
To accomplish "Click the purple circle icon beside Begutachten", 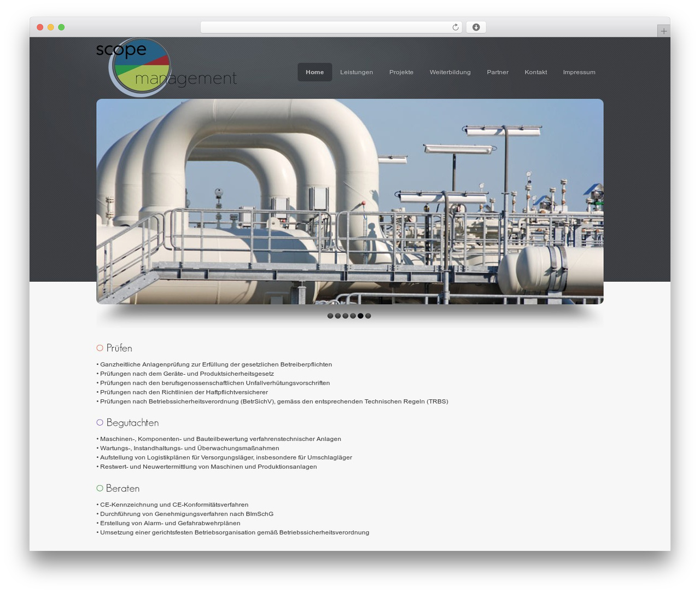I will 100,422.
